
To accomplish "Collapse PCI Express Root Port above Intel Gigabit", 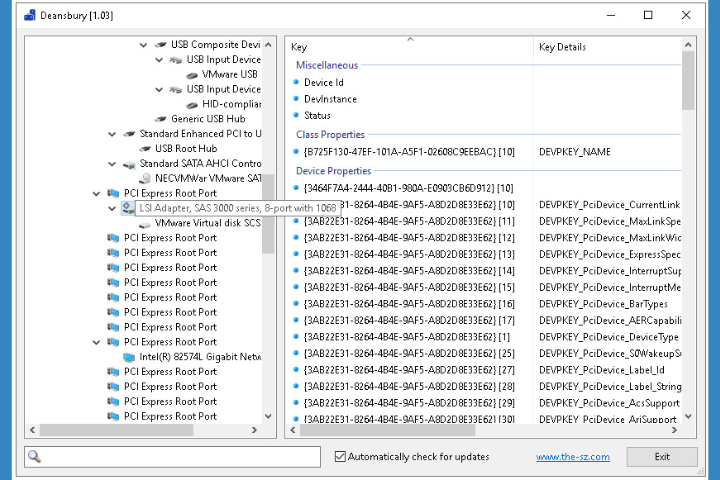I will pyautogui.click(x=96, y=342).
